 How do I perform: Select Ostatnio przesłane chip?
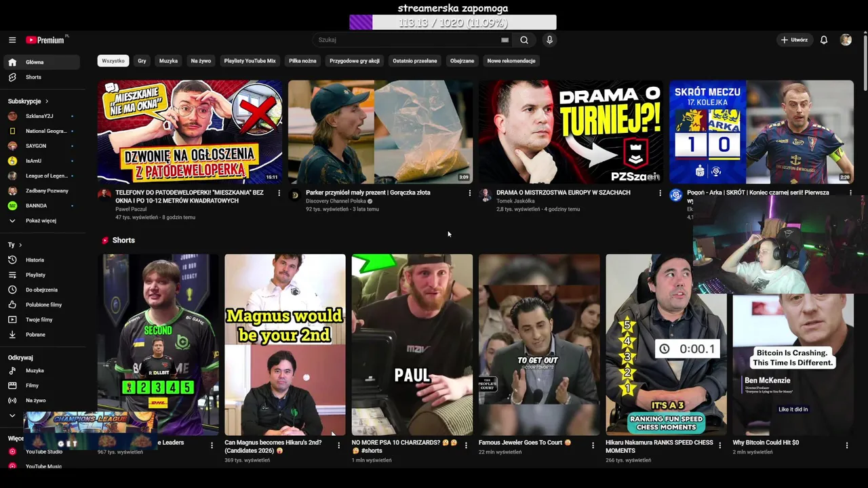[414, 61]
